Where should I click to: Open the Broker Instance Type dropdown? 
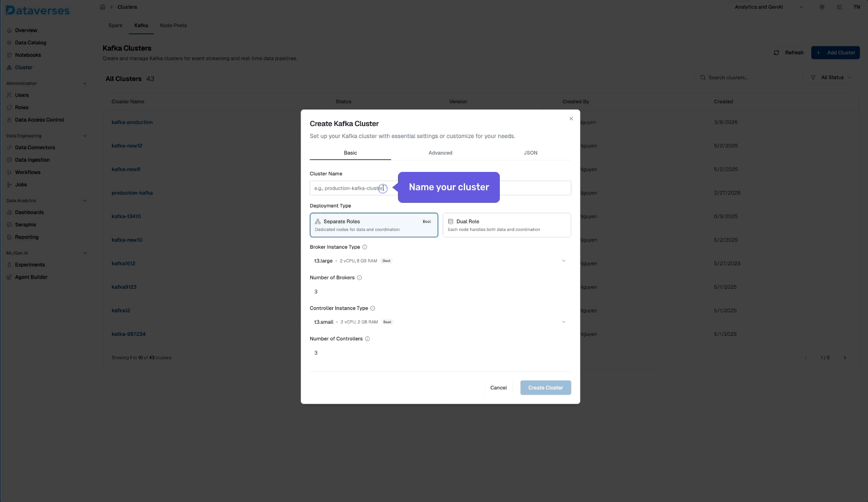[x=440, y=261]
